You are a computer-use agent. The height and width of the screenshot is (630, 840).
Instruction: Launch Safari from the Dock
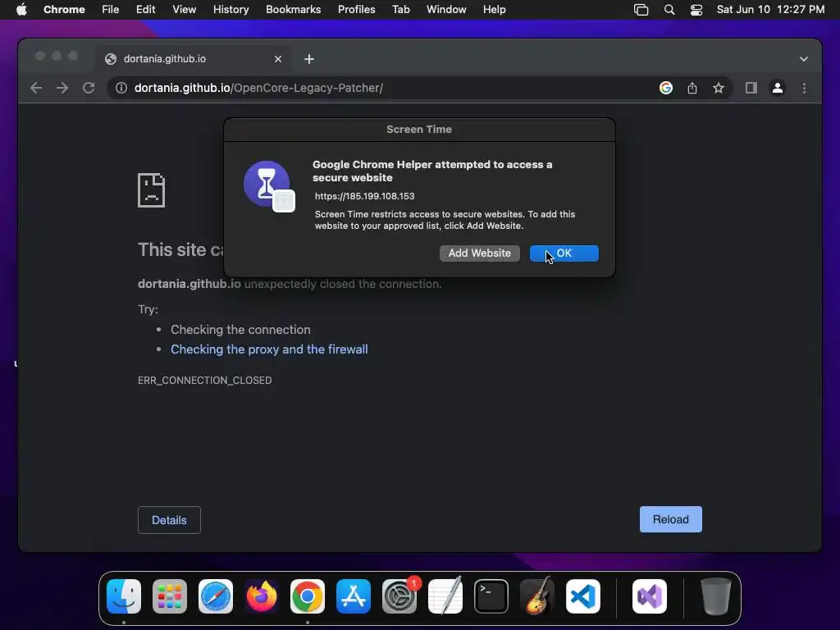216,596
